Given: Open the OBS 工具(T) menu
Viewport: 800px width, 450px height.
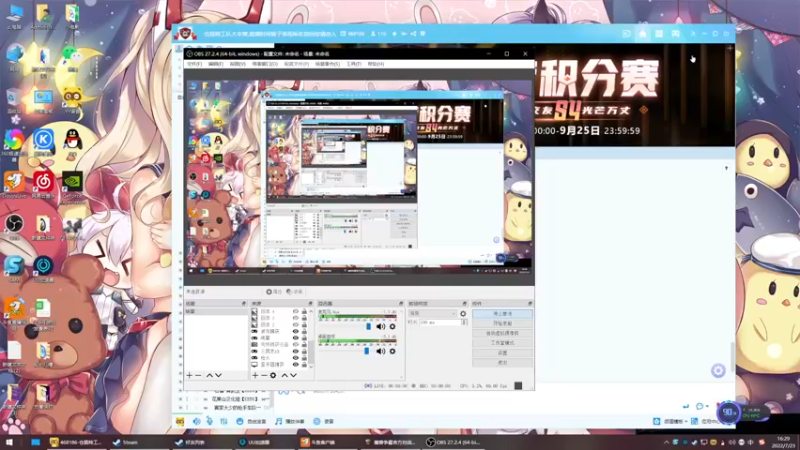Looking at the screenshot, I should click(x=354, y=64).
